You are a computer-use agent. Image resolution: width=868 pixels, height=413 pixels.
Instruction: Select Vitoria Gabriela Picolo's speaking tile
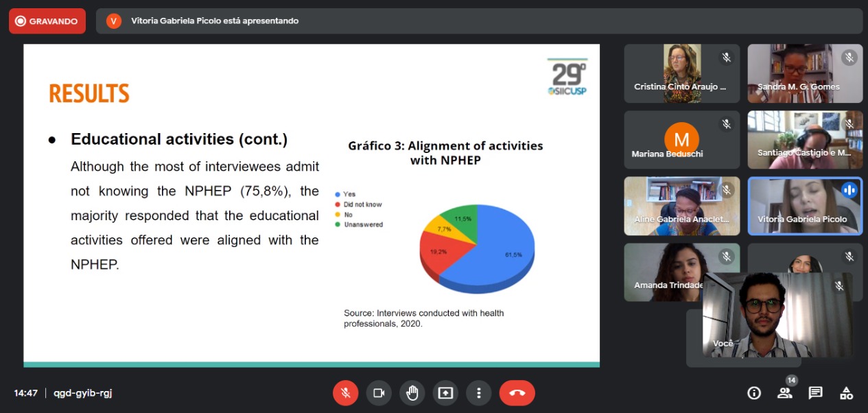tap(804, 206)
